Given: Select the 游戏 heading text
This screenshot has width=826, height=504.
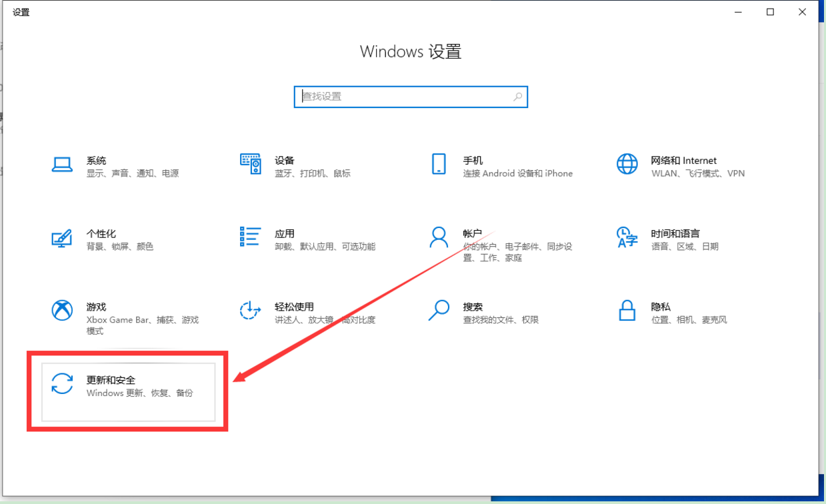Looking at the screenshot, I should click(96, 307).
